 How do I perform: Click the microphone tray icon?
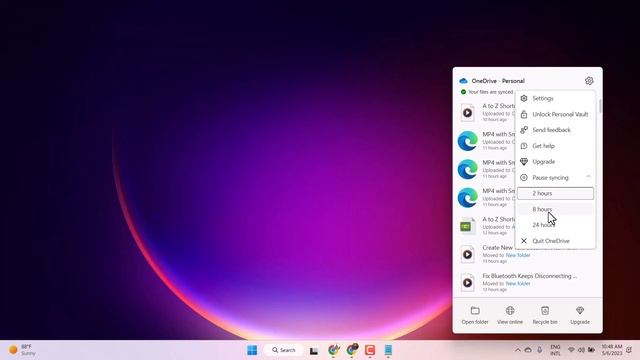click(540, 350)
